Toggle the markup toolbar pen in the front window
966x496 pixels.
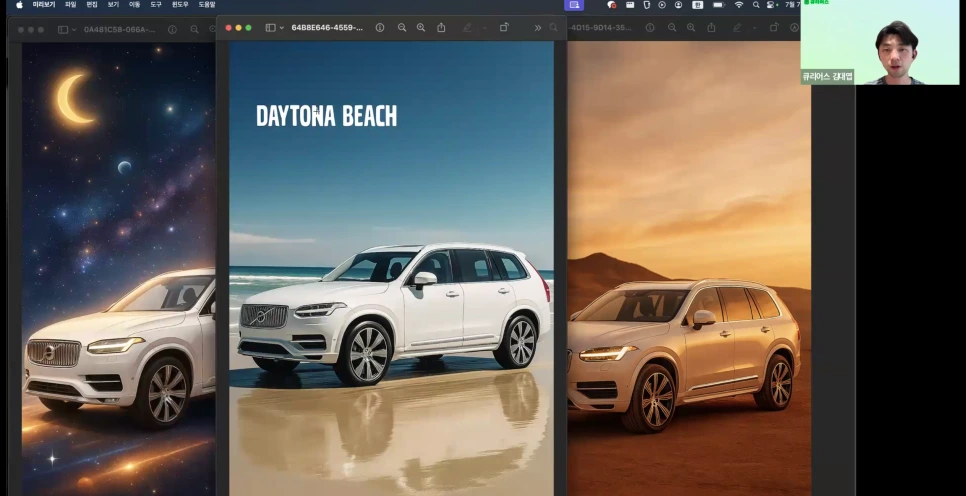[465, 28]
